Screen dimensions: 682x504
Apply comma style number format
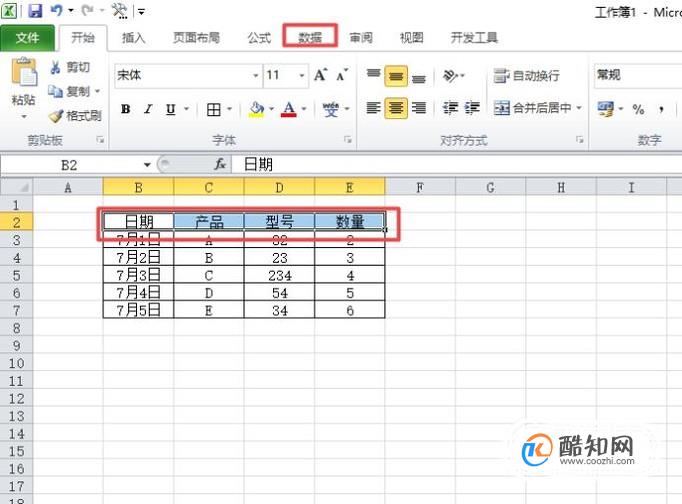click(661, 109)
